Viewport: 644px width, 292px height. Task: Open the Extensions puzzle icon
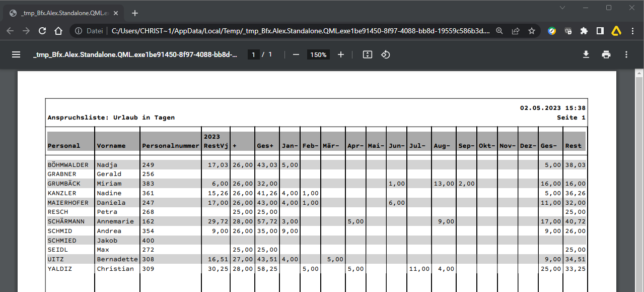[584, 31]
